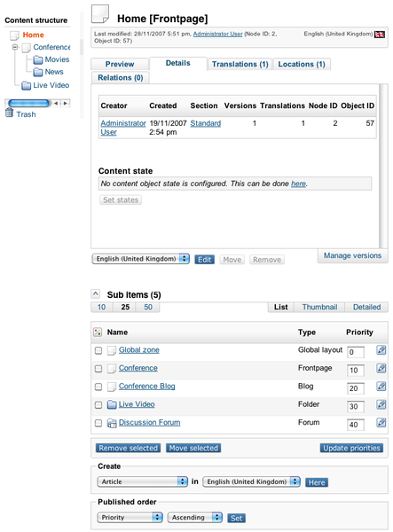Image resolution: width=393 pixels, height=532 pixels.
Task: Collapse the Conference node in the content tree
Action: [15, 47]
